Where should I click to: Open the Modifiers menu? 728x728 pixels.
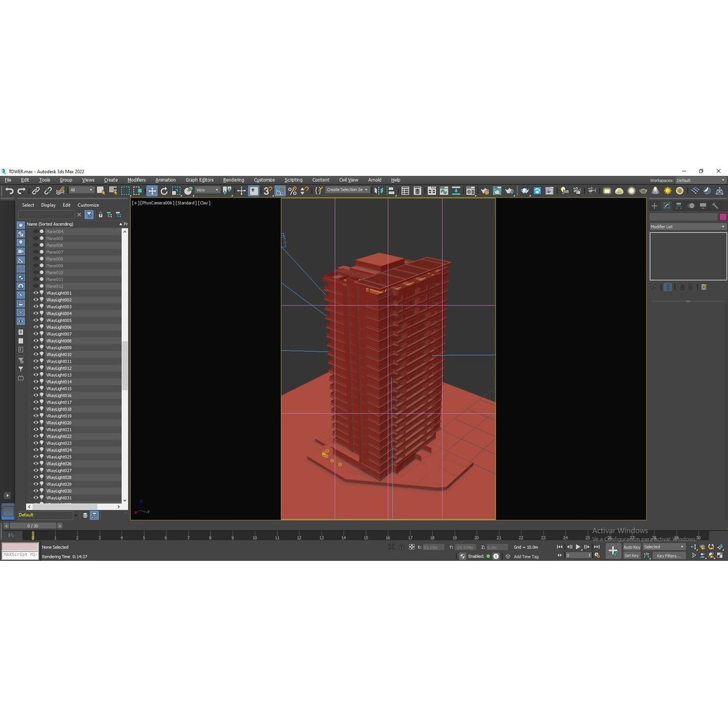[x=136, y=180]
